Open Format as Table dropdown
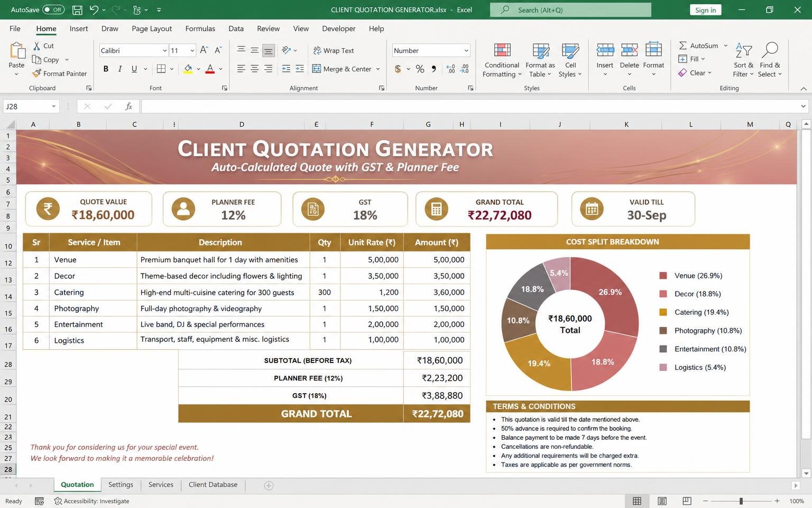 click(540, 60)
